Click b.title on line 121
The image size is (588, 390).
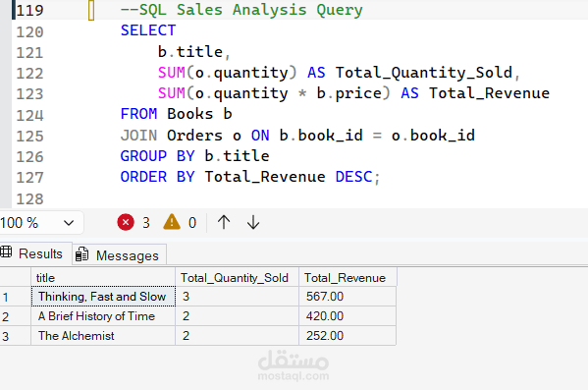pyautogui.click(x=190, y=52)
